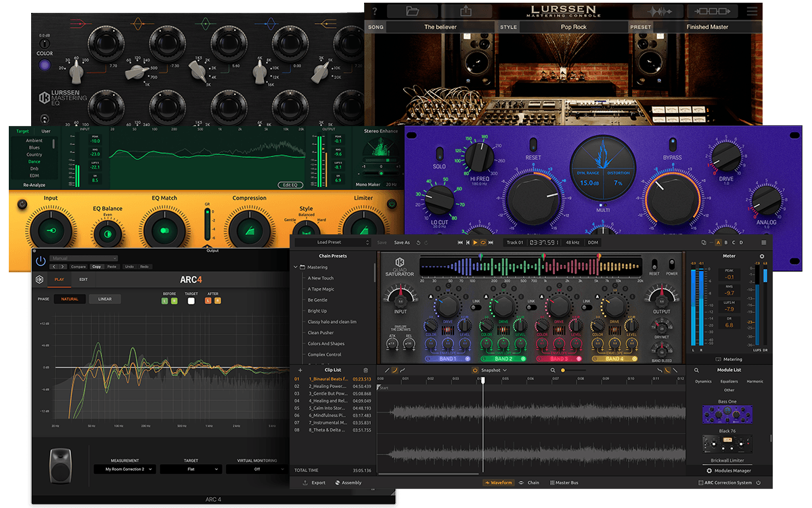
Task: Click the Assembly icon next to Export
Action: 336,483
